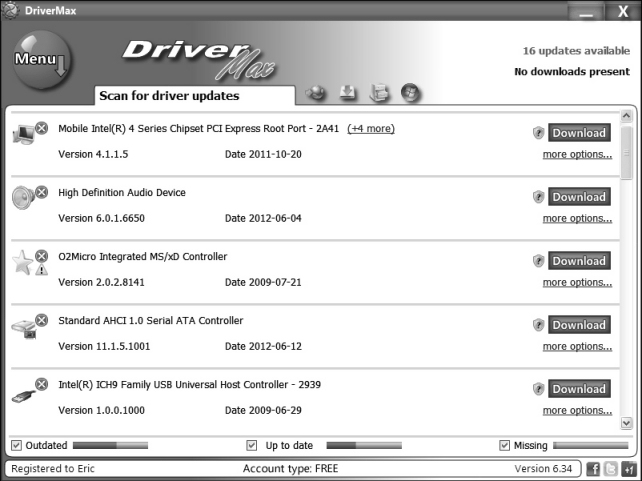The image size is (642, 481).
Task: Click the Date 2009-06-29 text
Action: click(x=263, y=410)
